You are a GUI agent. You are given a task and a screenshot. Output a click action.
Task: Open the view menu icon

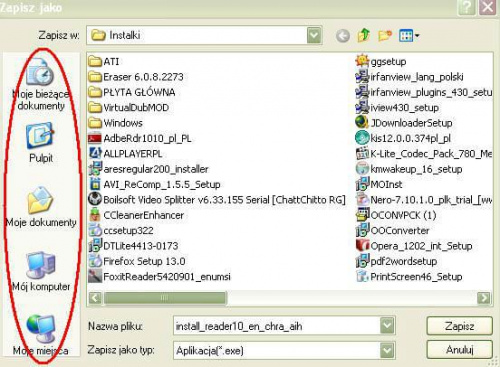tap(409, 35)
